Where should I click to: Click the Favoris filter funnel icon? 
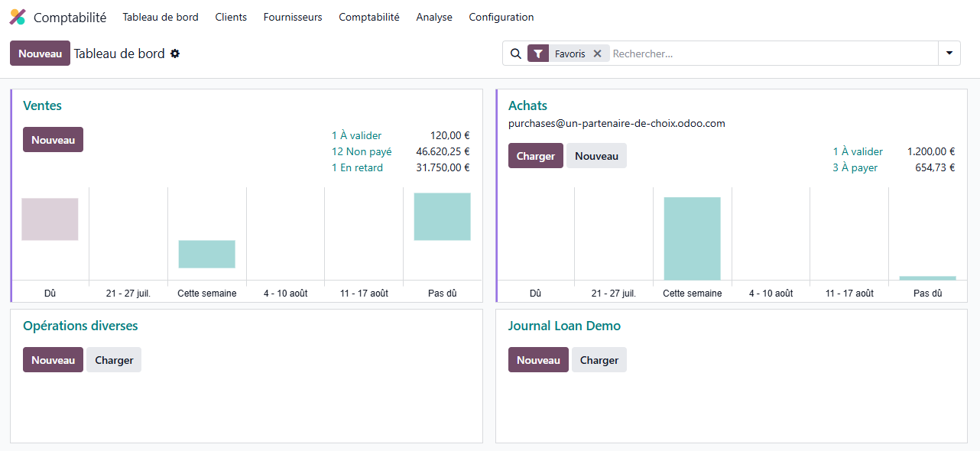coord(538,54)
